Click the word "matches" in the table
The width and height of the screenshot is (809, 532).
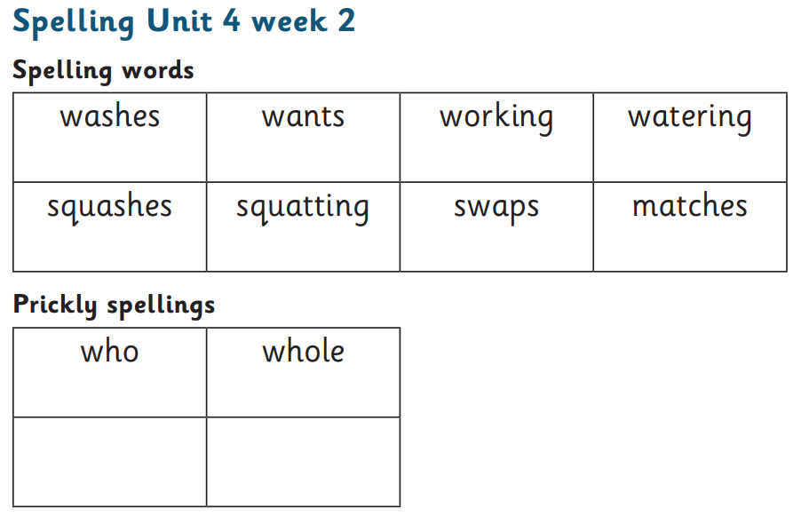click(689, 207)
